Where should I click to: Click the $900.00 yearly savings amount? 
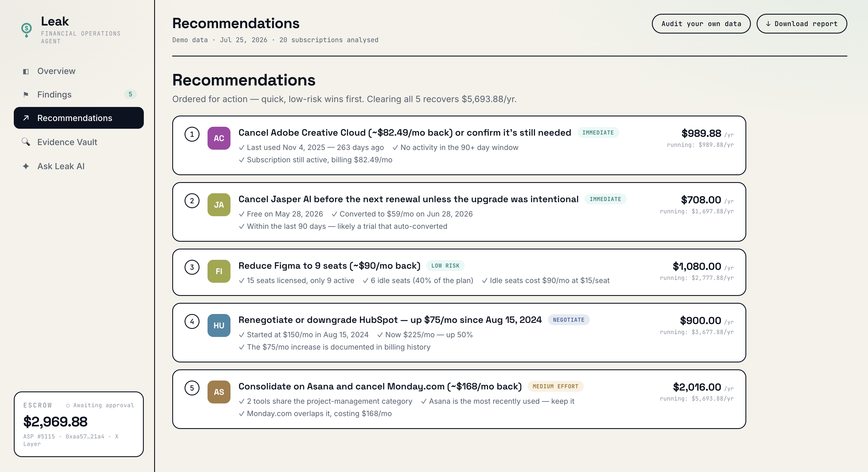[x=701, y=321]
